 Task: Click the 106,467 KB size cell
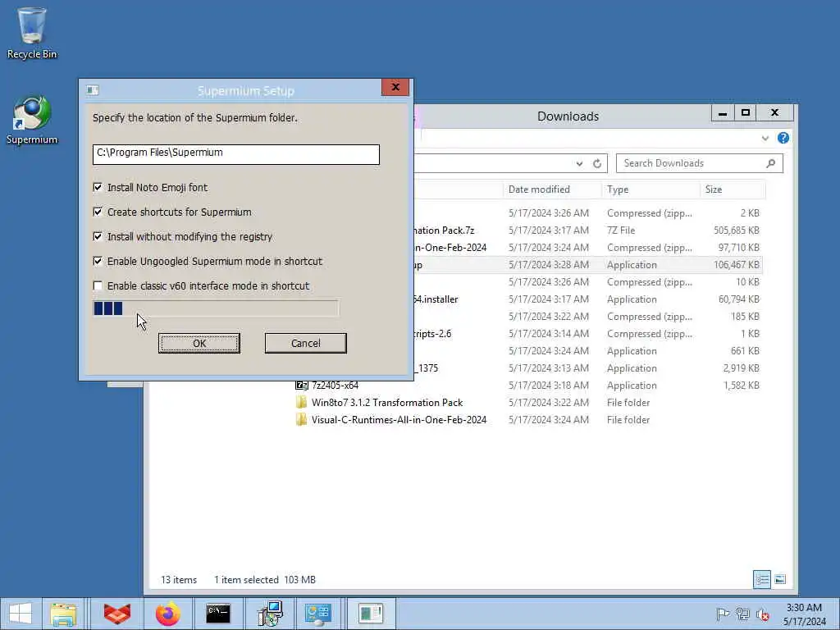[x=736, y=265]
